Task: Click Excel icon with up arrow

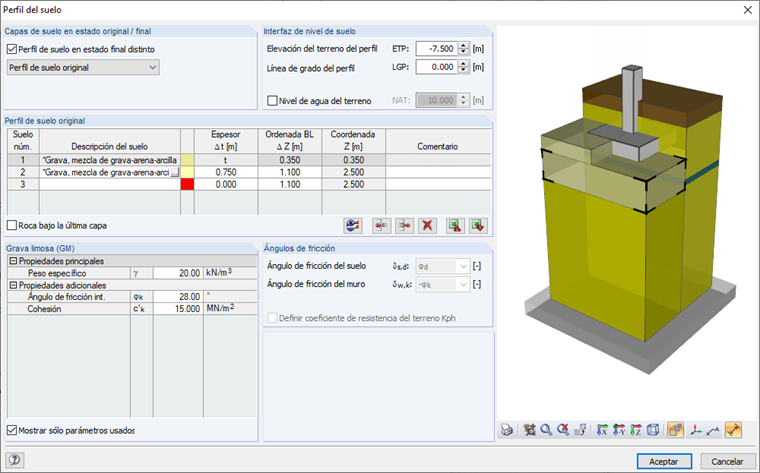Action: click(x=455, y=226)
